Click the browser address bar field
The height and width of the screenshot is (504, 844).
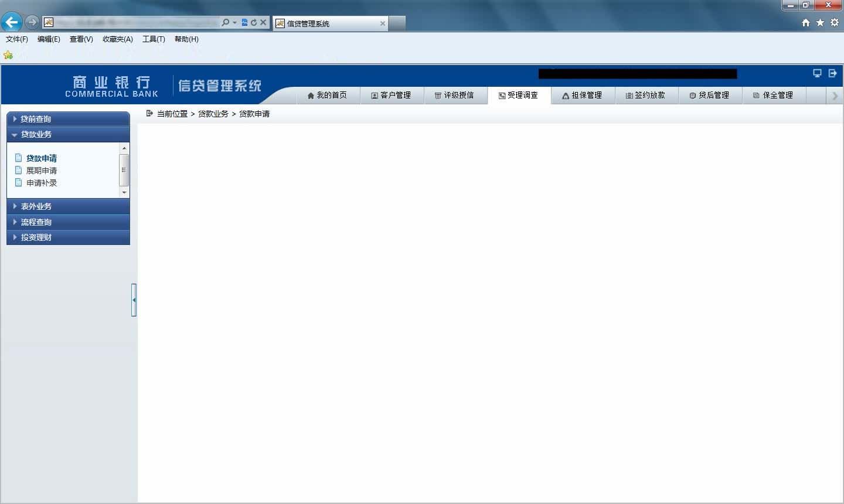(137, 23)
